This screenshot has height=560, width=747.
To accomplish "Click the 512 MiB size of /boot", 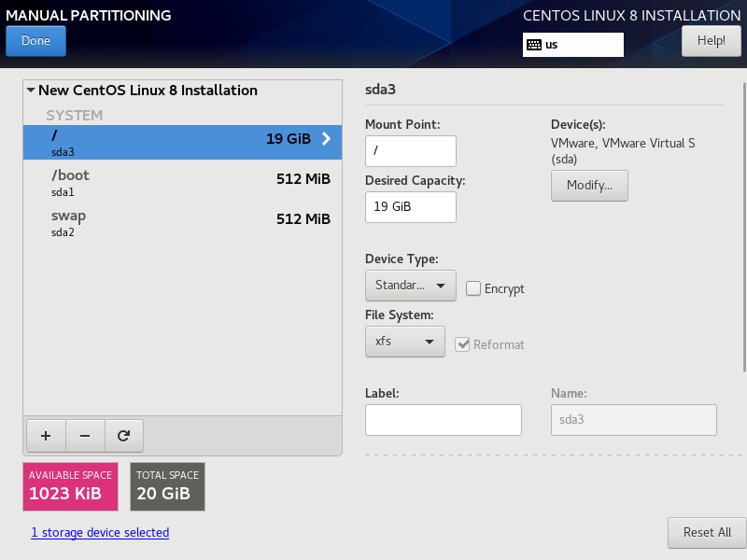I will 303,179.
